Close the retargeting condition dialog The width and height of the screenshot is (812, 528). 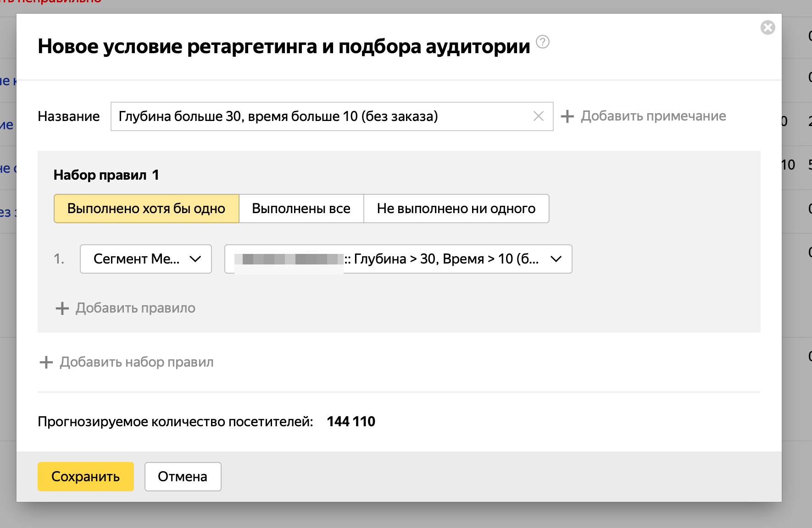(x=768, y=27)
